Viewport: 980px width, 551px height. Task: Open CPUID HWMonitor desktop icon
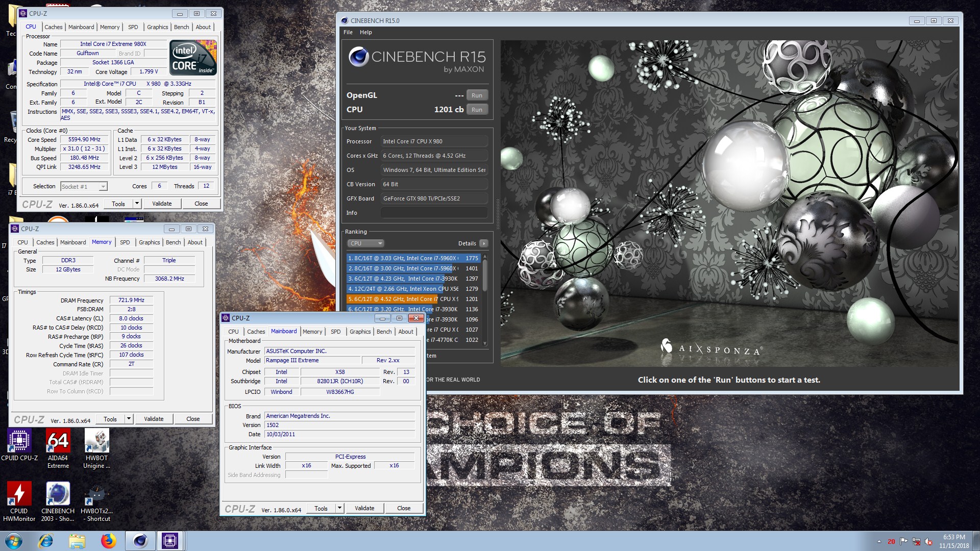19,502
